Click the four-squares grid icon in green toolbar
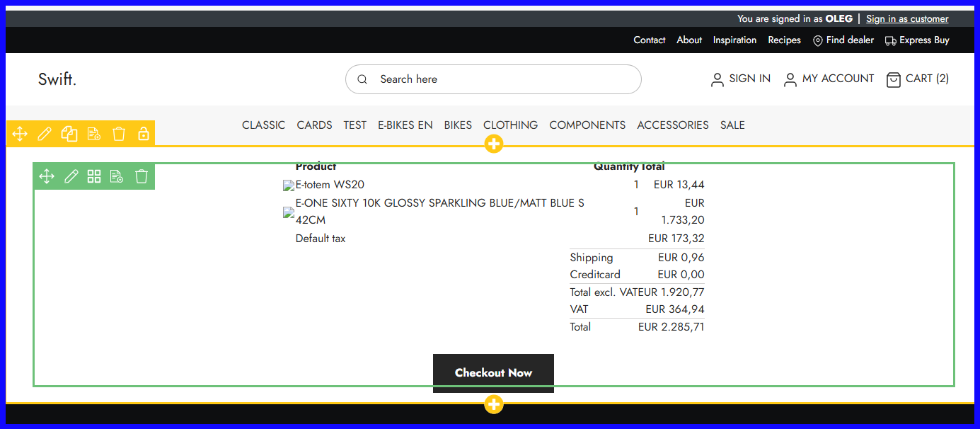Screen dimensions: 980x429 pyautogui.click(x=94, y=176)
